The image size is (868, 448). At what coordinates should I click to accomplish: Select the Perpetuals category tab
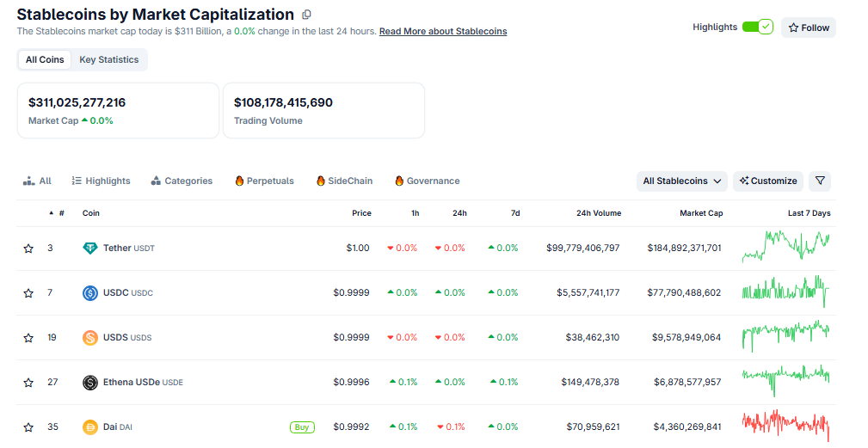click(264, 181)
